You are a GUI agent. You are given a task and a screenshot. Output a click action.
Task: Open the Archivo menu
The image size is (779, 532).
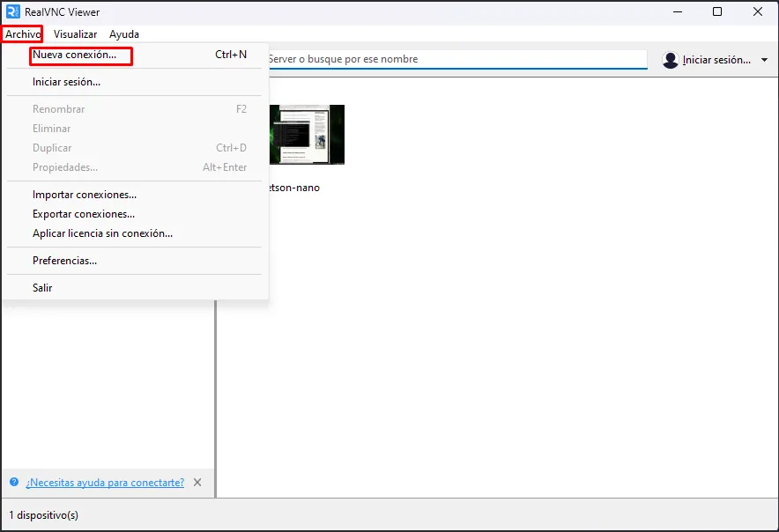[22, 34]
